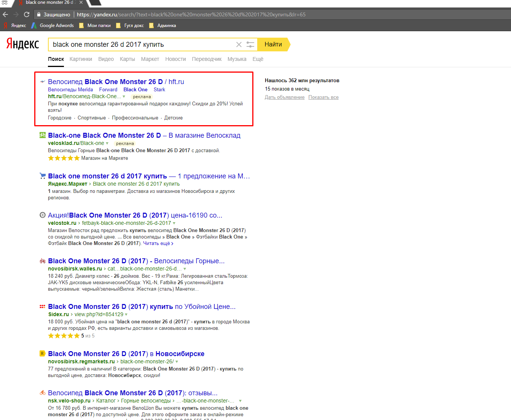Image resolution: width=511 pixels, height=420 pixels.
Task: Open the Акция! цена-16190 velostok result
Action: click(x=135, y=215)
